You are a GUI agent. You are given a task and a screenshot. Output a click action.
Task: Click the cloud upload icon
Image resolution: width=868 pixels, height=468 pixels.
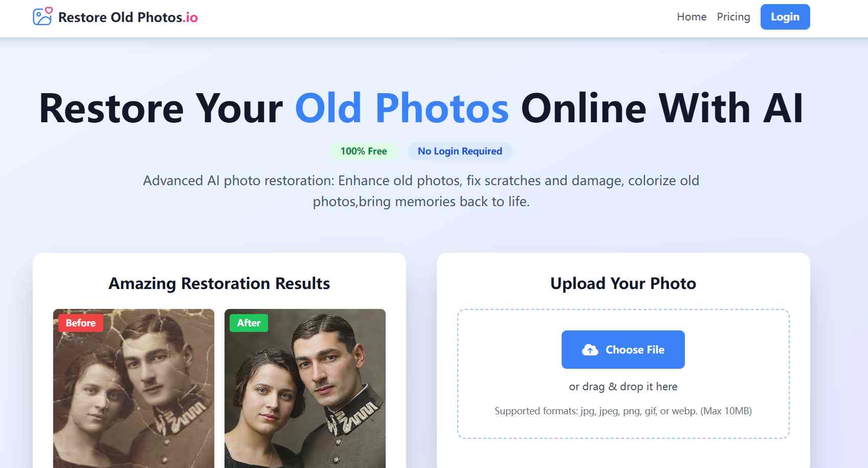pyautogui.click(x=590, y=350)
